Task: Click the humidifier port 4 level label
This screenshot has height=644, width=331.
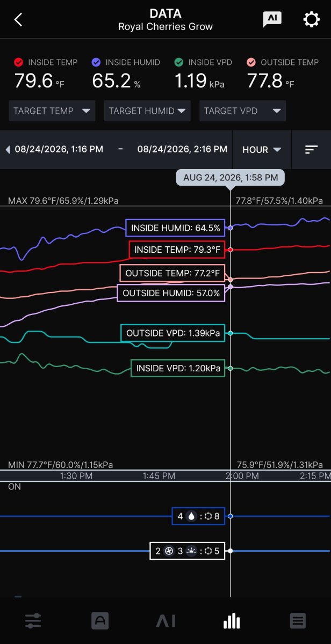Action: point(199,516)
